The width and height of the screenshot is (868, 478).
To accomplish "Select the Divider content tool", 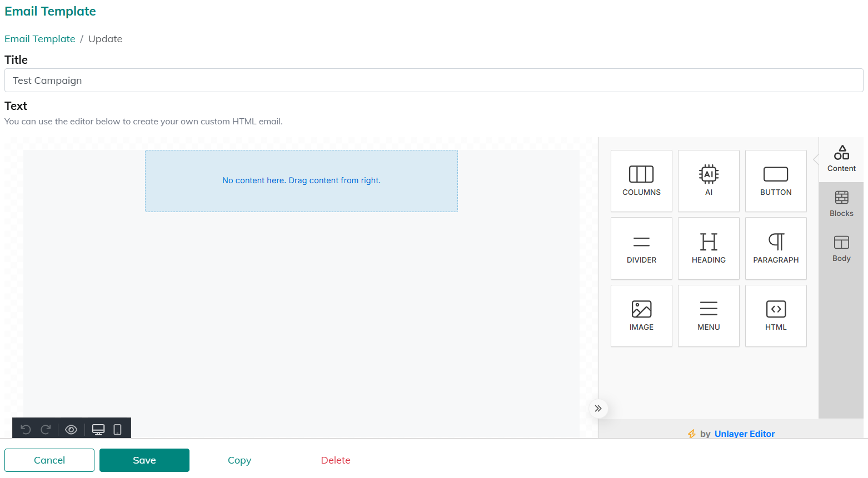I will [641, 248].
